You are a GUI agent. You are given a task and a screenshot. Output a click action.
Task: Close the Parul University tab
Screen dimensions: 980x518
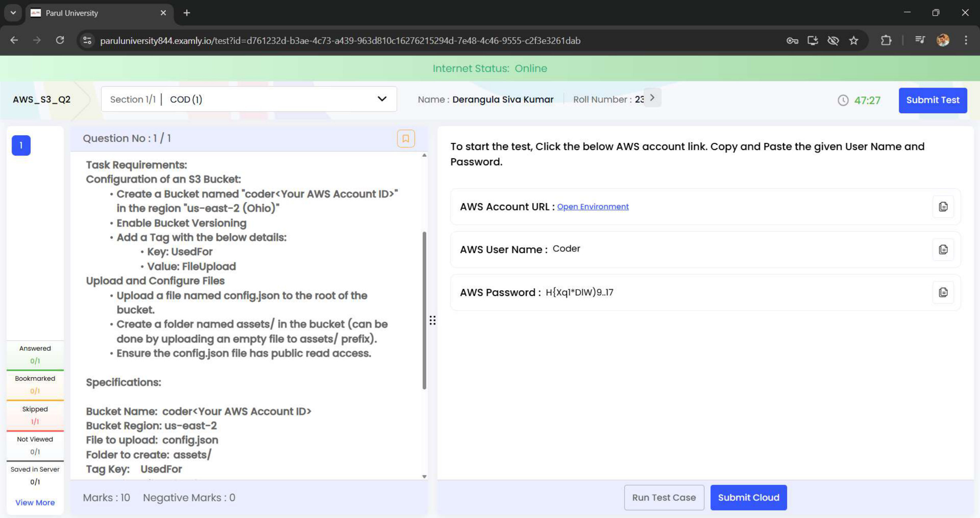click(163, 13)
